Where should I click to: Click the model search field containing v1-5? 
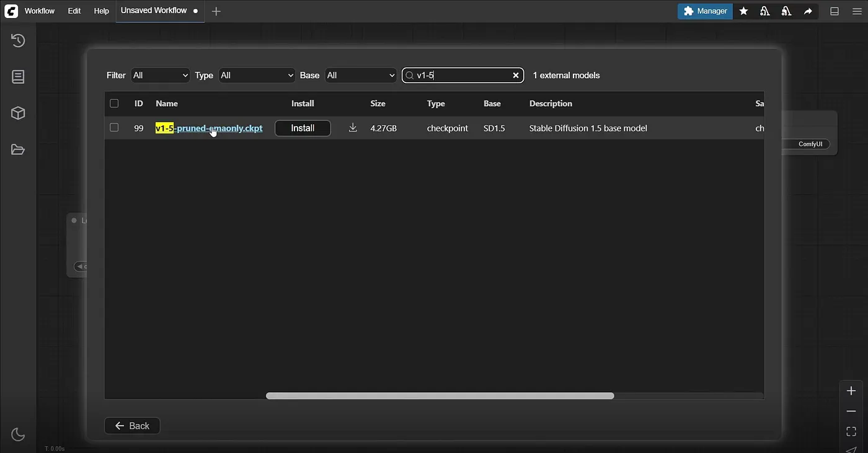[x=462, y=75]
